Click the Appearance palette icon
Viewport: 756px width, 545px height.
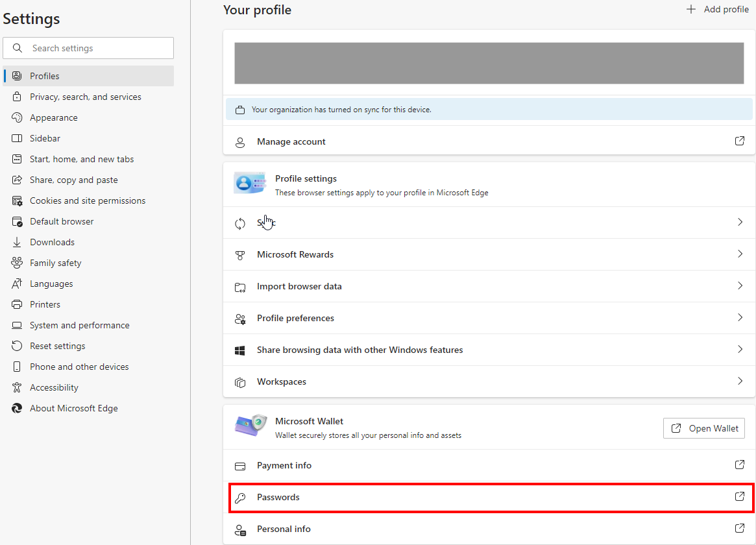coord(17,117)
